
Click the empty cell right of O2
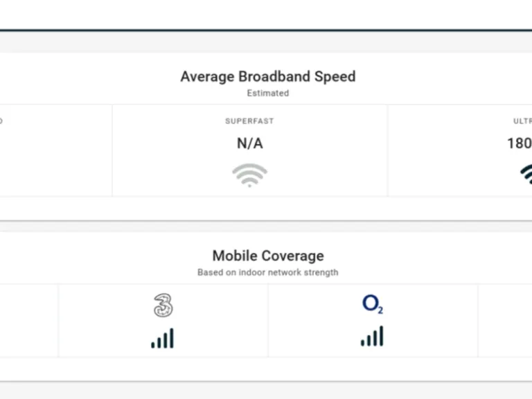504,321
